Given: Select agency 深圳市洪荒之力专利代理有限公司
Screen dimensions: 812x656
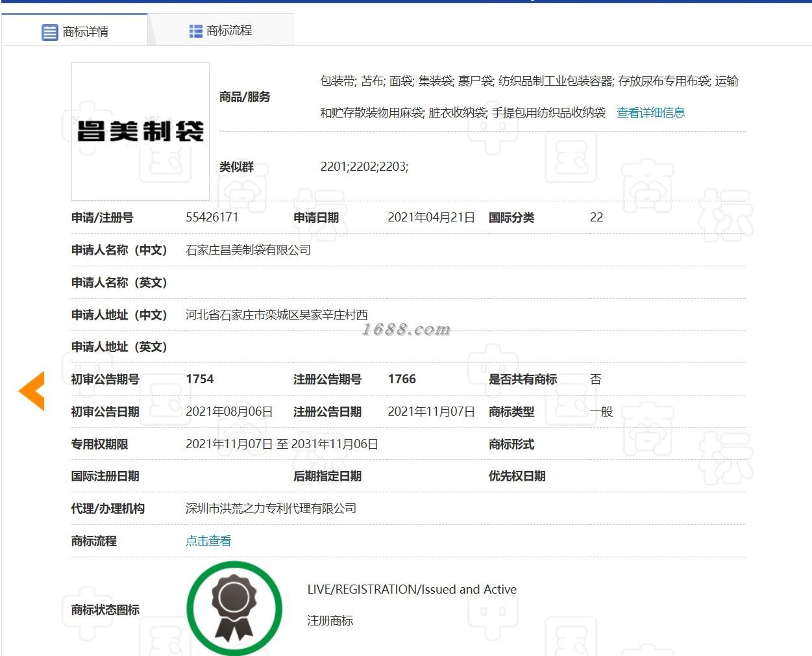Looking at the screenshot, I should [271, 508].
